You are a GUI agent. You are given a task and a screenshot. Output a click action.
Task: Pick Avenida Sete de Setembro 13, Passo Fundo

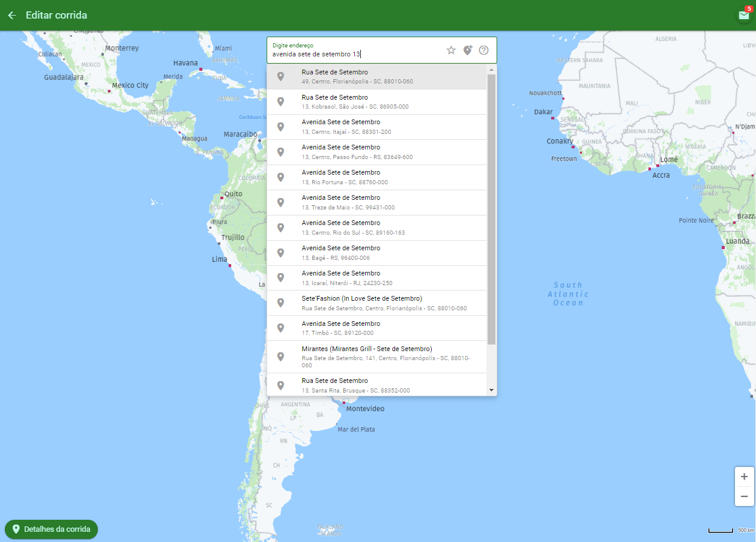(x=376, y=152)
